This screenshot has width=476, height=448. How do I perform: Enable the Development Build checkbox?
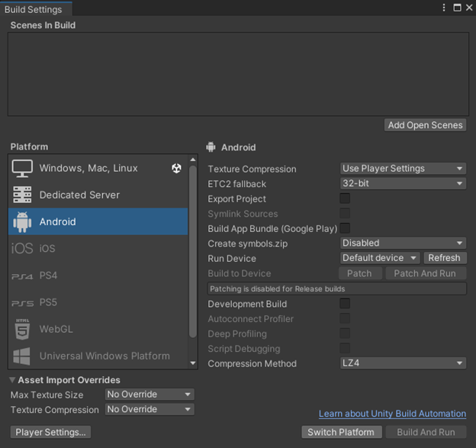pos(345,303)
